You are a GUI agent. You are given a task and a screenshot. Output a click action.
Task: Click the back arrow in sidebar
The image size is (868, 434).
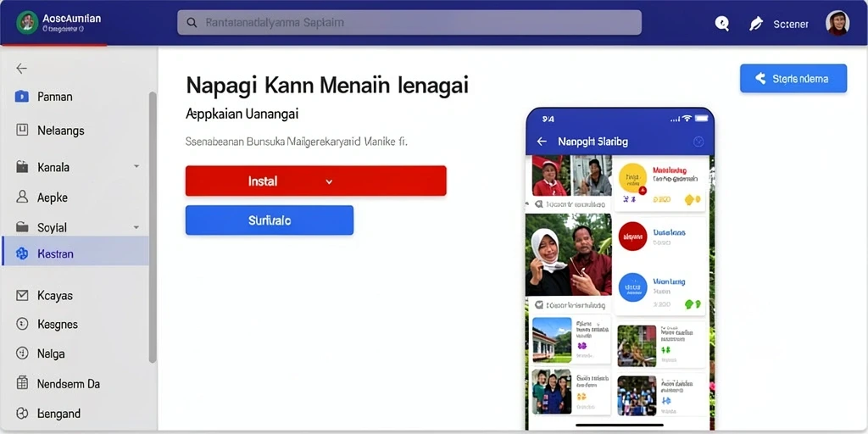pos(21,69)
